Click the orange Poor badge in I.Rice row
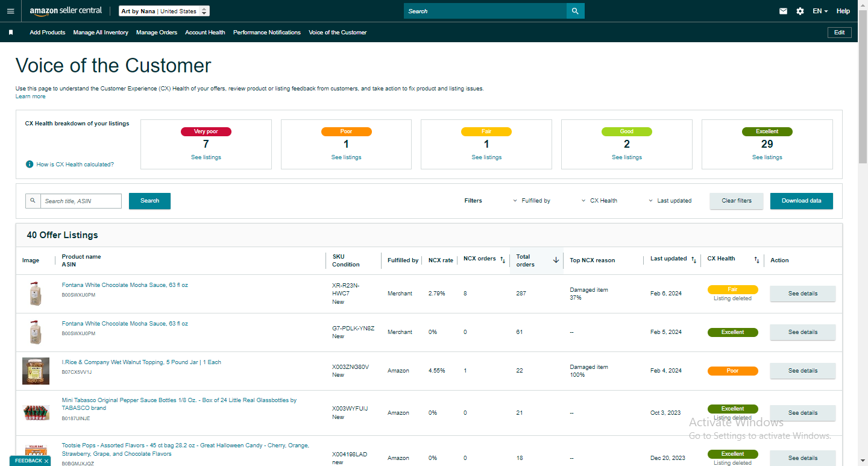Screen dimensions: 868x466 click(732, 371)
